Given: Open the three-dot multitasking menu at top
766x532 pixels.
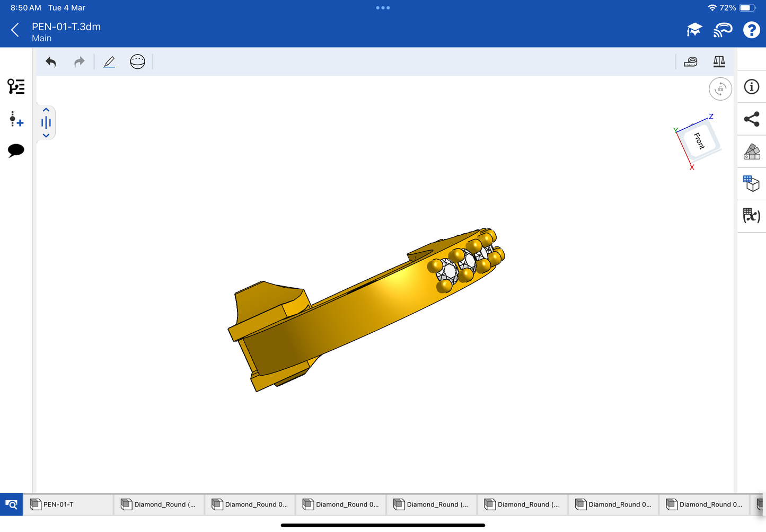Looking at the screenshot, I should (x=383, y=8).
